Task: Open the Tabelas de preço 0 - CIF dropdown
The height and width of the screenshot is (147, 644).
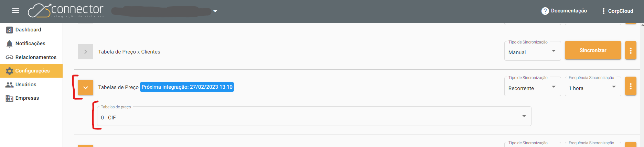Action: (x=314, y=117)
